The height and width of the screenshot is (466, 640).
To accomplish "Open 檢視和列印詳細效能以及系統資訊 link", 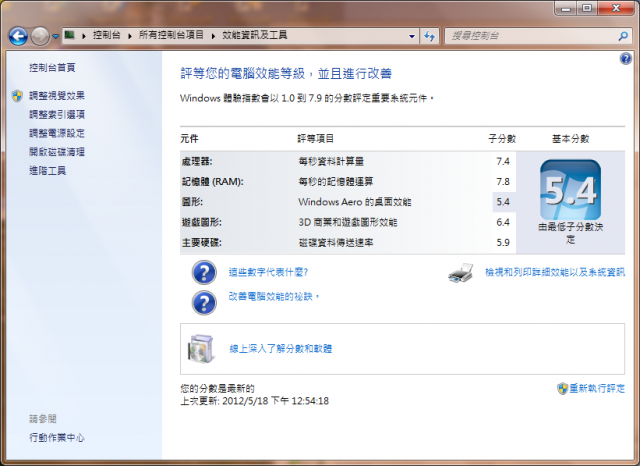I will (x=555, y=272).
